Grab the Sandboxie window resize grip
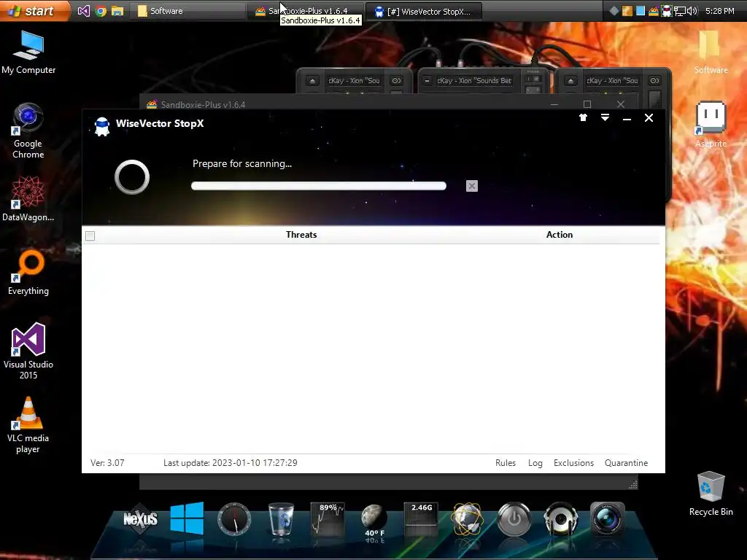 point(633,485)
